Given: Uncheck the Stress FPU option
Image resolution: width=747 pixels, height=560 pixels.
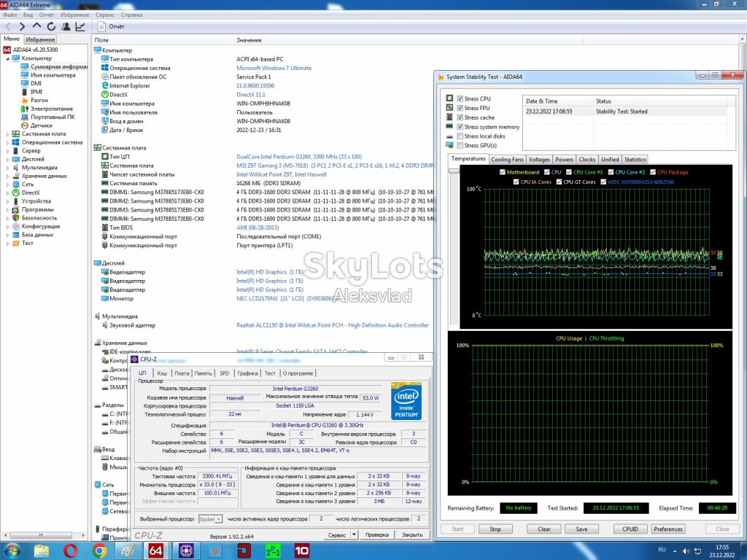Looking at the screenshot, I should point(460,108).
